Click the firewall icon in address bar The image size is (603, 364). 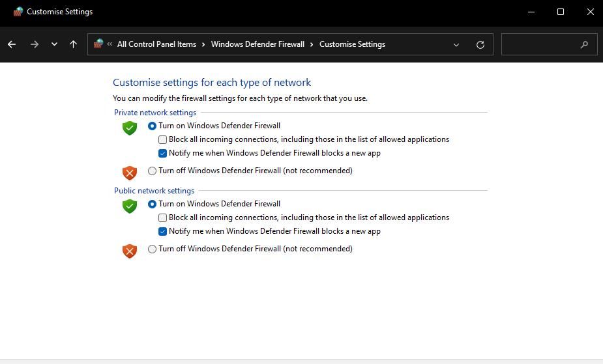click(98, 44)
